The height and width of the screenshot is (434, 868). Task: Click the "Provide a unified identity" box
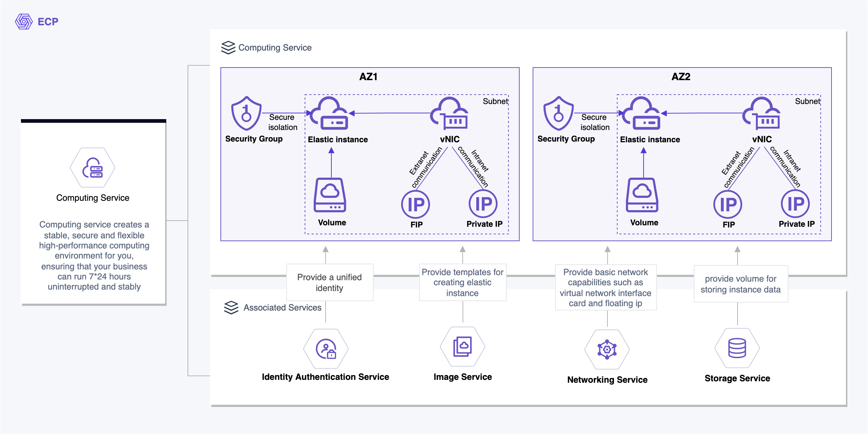pos(330,282)
